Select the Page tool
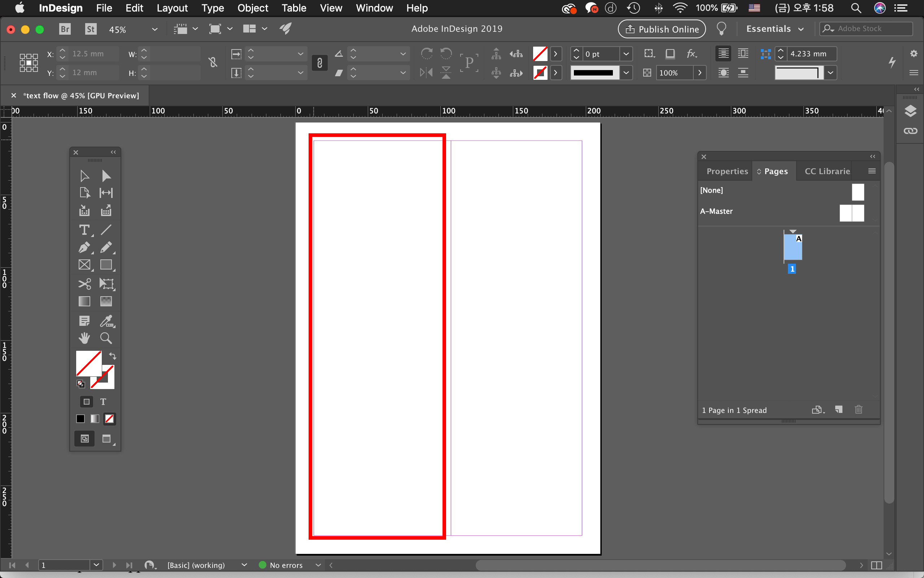The width and height of the screenshot is (924, 578). pos(84,193)
